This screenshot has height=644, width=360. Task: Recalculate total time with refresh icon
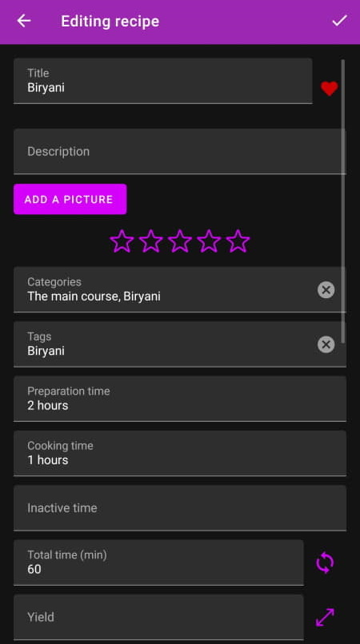(325, 563)
